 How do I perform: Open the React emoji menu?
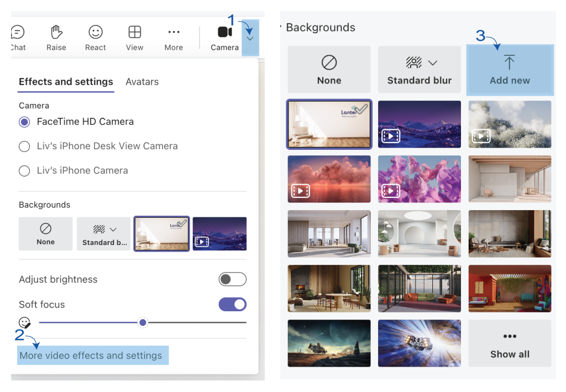[x=95, y=38]
